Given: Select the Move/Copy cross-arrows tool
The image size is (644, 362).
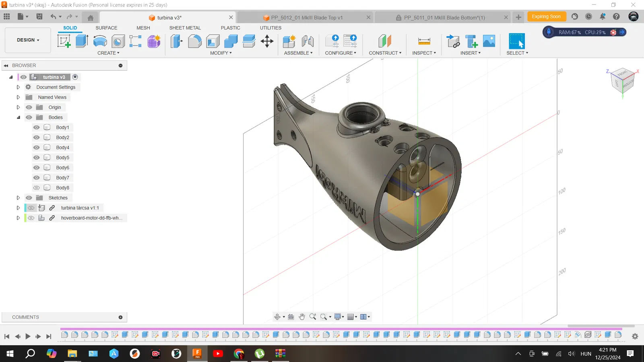Looking at the screenshot, I should coord(267,41).
